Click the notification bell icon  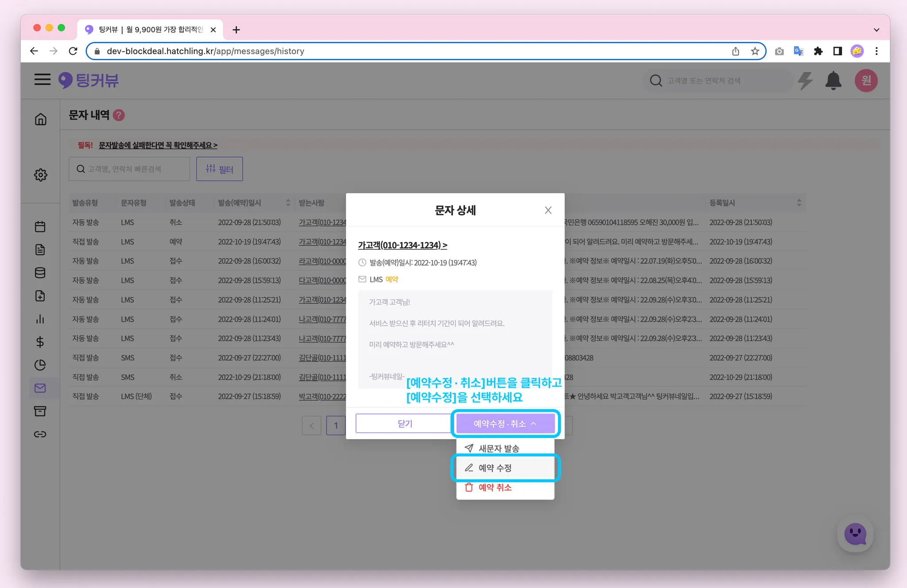tap(833, 81)
